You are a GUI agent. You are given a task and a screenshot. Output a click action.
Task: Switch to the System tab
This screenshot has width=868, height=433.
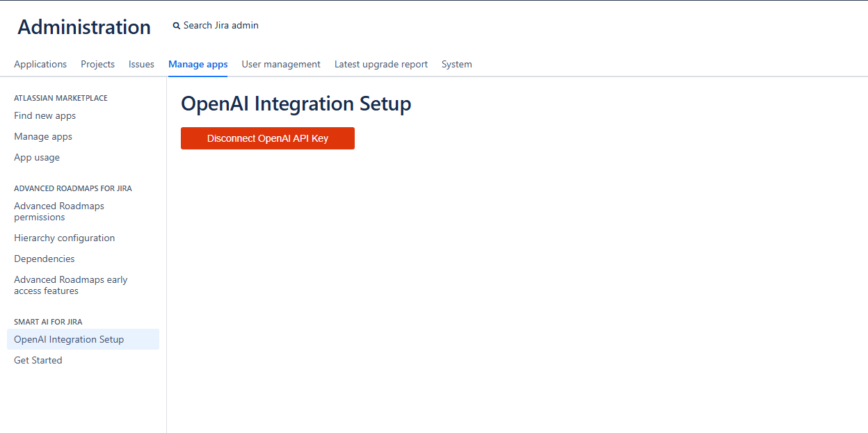(x=456, y=64)
